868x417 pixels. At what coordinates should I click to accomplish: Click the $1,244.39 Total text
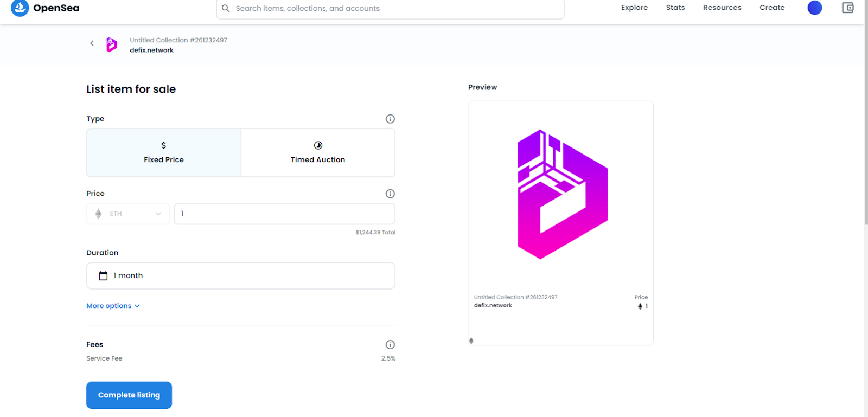tap(375, 232)
